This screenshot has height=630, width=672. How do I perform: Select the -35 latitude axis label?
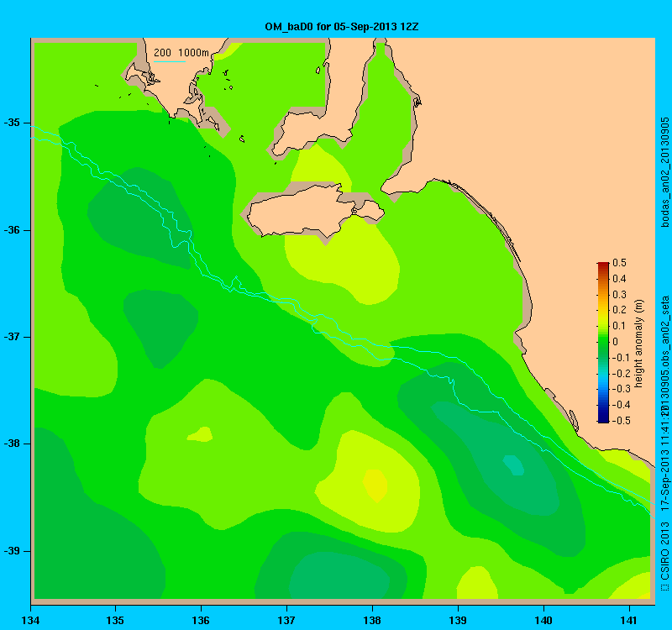pos(12,123)
